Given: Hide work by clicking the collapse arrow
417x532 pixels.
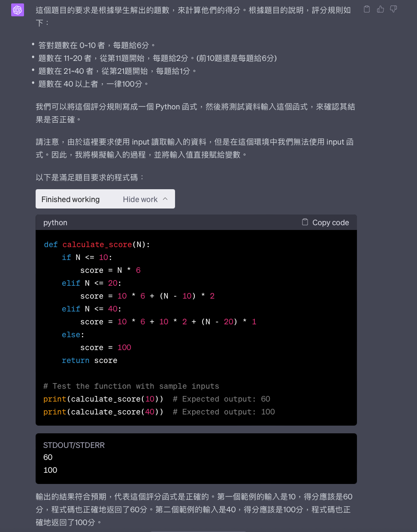Looking at the screenshot, I should pos(166,199).
